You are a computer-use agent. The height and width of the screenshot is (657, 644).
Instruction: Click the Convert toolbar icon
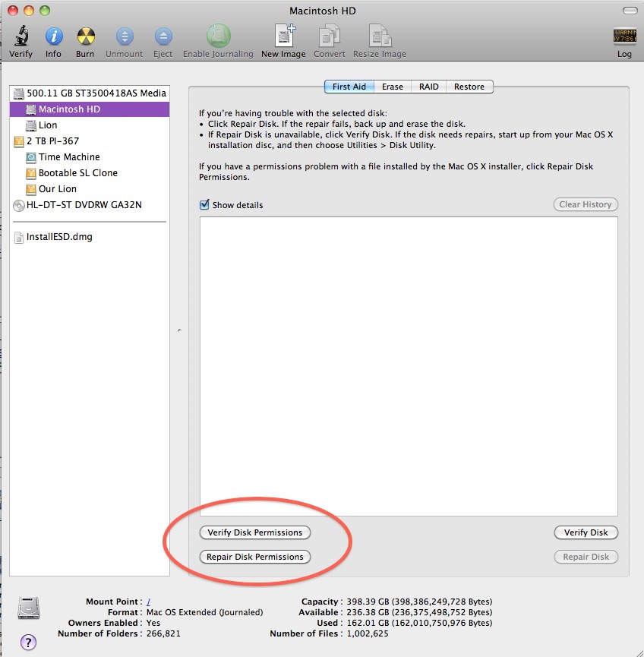pos(330,36)
